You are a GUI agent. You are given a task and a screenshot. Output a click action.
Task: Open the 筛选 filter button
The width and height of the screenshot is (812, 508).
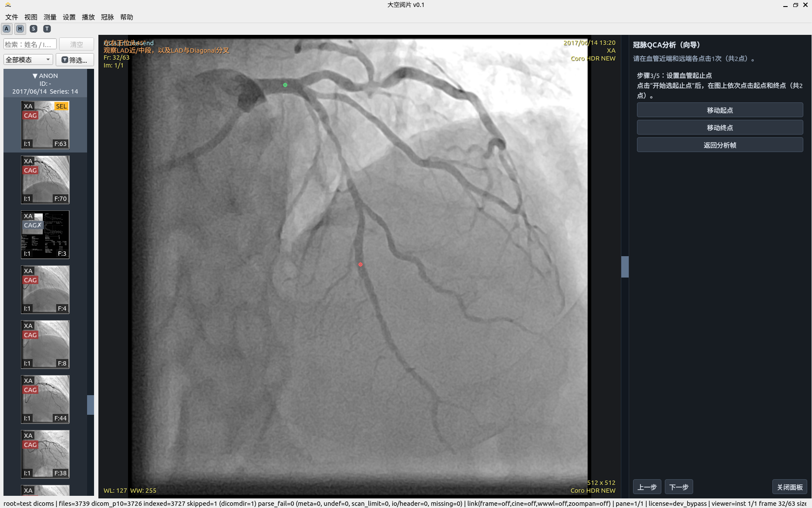[x=75, y=60]
